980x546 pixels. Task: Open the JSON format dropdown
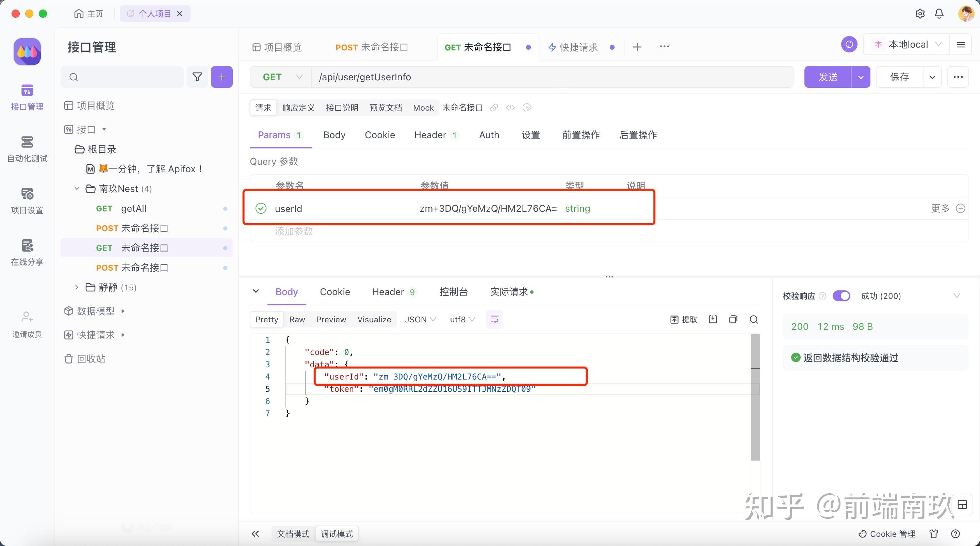coord(420,319)
